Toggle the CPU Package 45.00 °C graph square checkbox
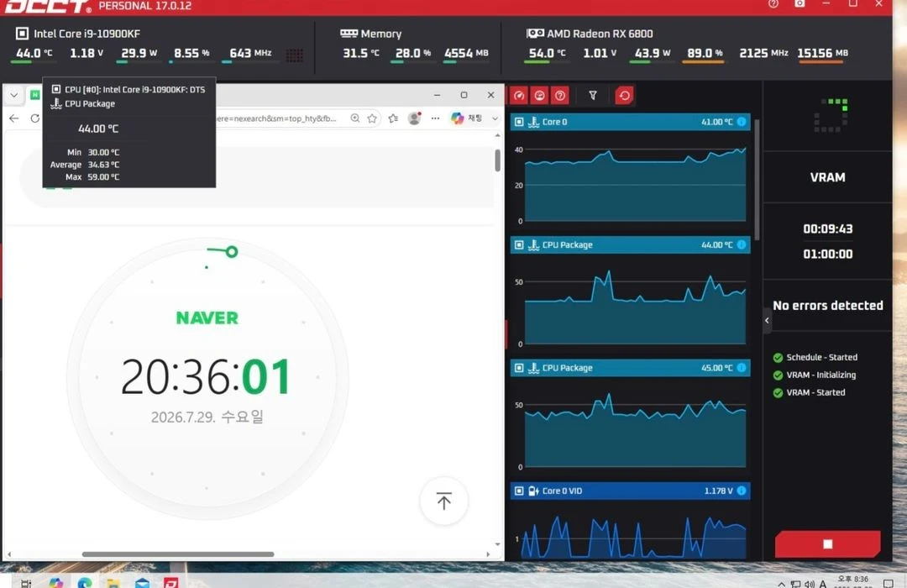 519,368
